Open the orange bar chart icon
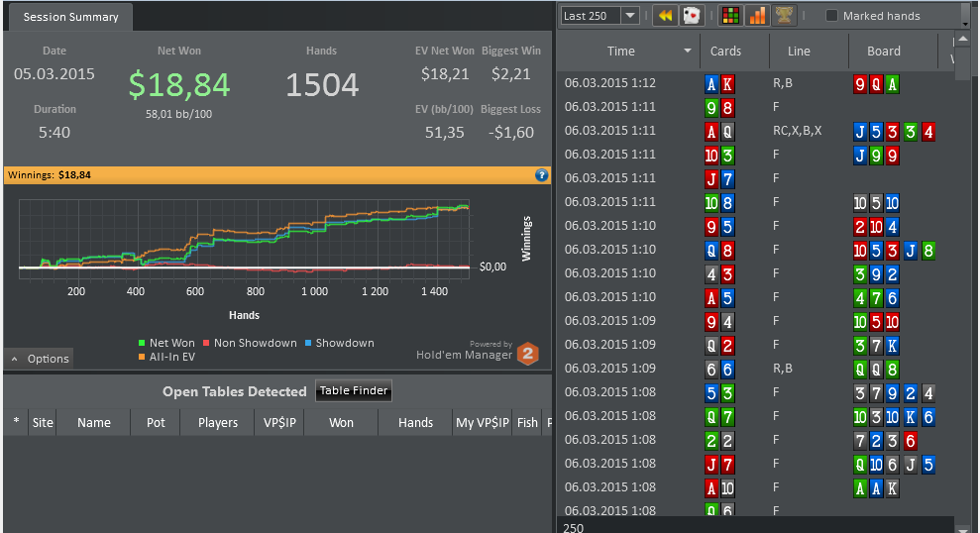The width and height of the screenshot is (980, 533). [757, 16]
